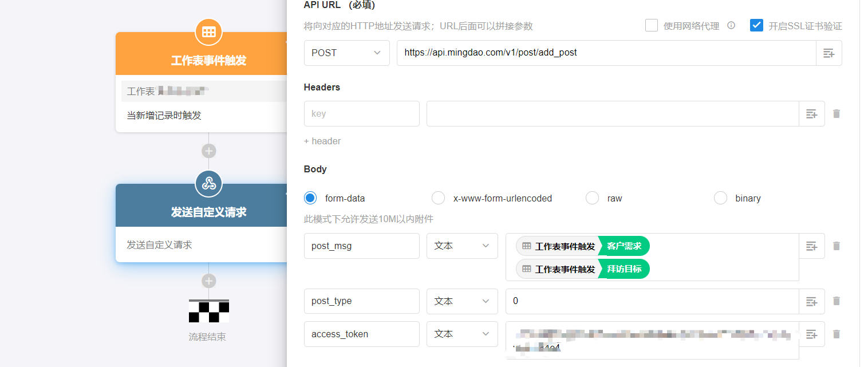Click the 流程结束 label

click(x=207, y=337)
